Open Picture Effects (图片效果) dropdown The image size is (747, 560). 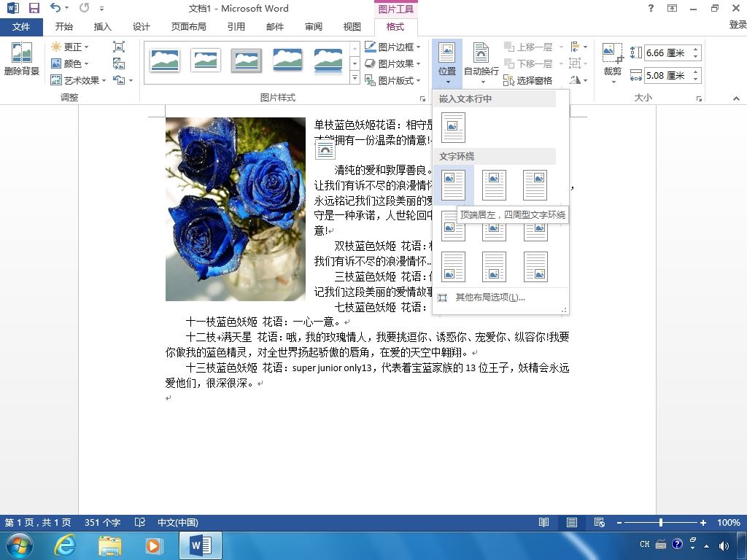pos(392,63)
